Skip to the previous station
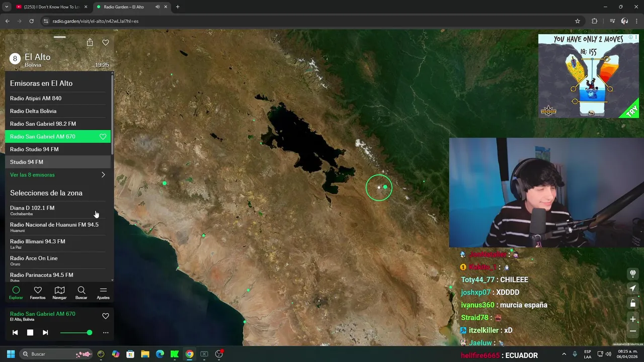The height and width of the screenshot is (362, 644). [x=15, y=332]
